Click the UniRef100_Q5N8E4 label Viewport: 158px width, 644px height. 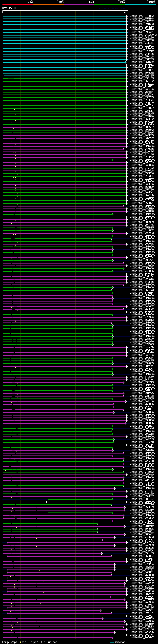[x=142, y=92]
